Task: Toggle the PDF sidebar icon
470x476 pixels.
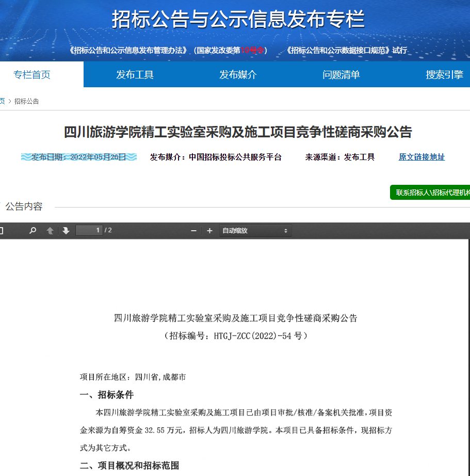Action: coord(1,231)
